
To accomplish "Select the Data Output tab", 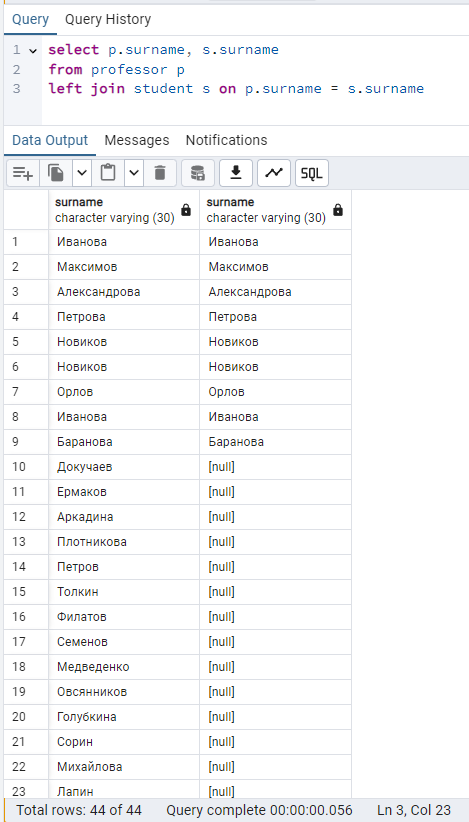I will tap(50, 140).
